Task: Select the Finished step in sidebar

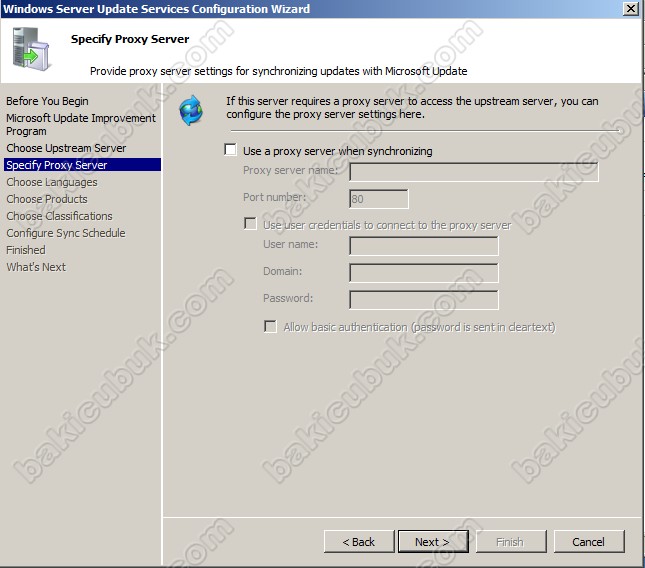Action: click(26, 250)
